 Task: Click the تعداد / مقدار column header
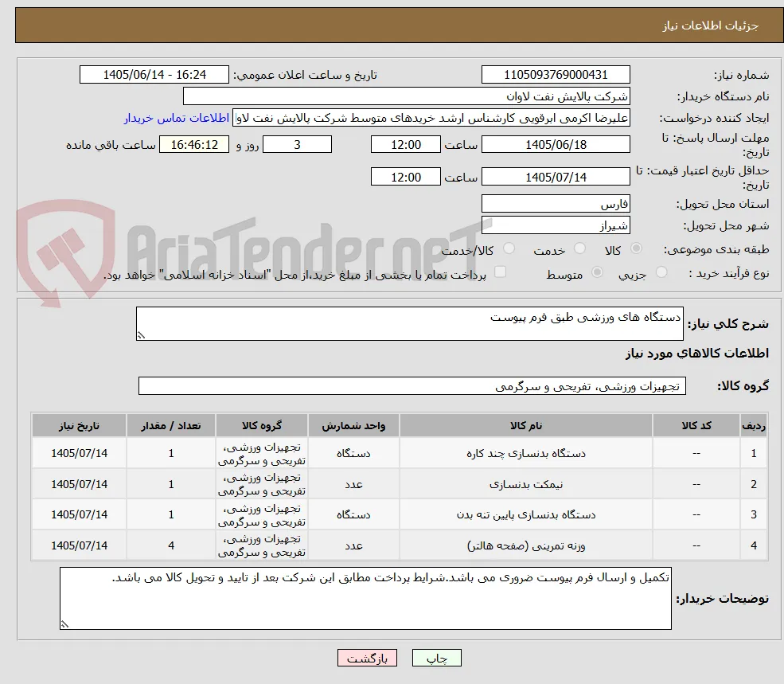pos(171,425)
